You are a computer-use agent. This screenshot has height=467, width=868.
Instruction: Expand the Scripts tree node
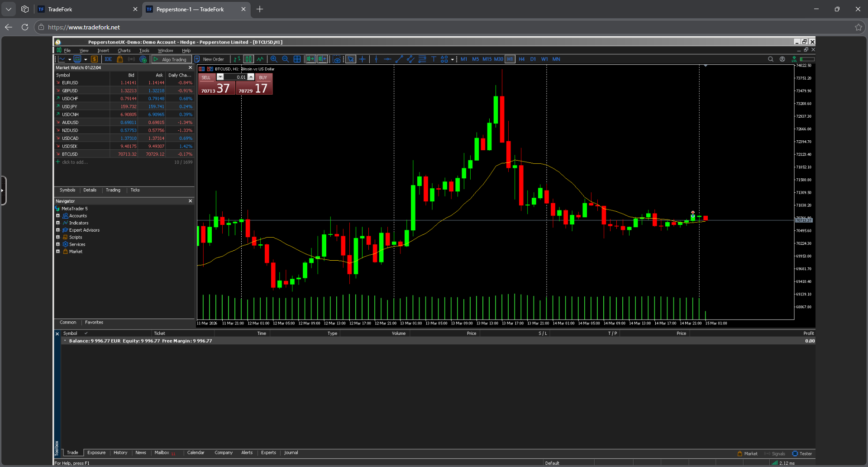(58, 237)
